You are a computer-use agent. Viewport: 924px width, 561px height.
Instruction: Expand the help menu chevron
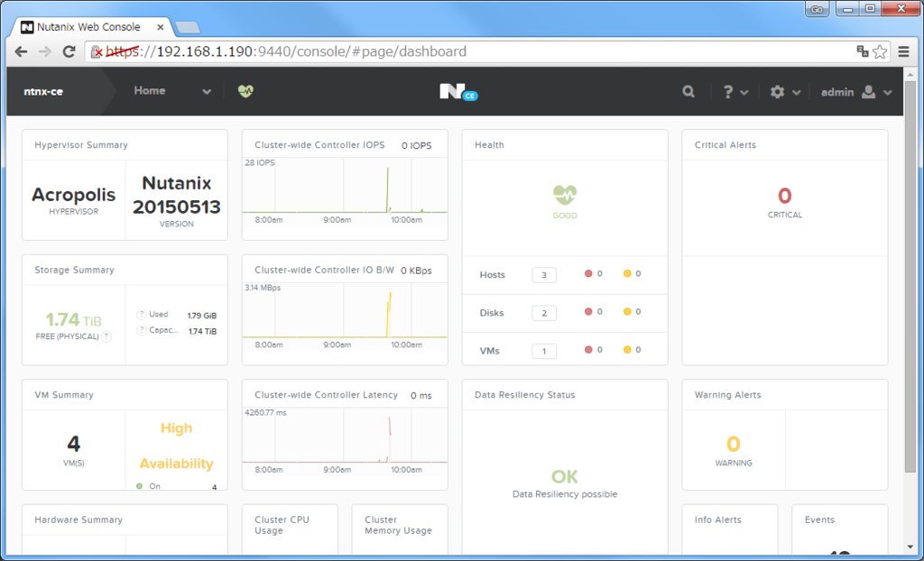[x=744, y=93]
